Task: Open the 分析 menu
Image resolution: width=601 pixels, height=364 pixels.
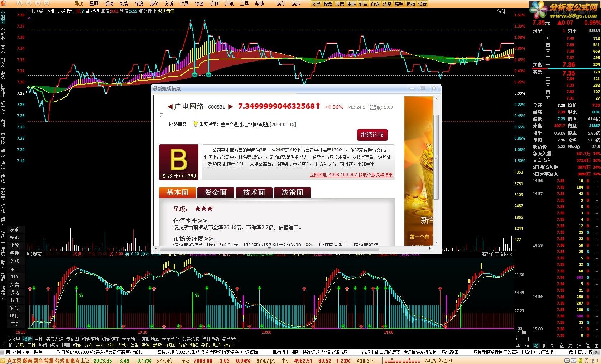Action: (x=169, y=4)
